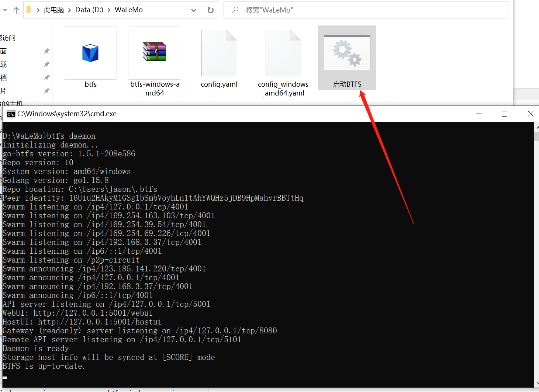The height and width of the screenshot is (392, 539).
Task: Click the cmd window vertical scrollbar thumb
Action: pyautogui.click(x=536, y=136)
